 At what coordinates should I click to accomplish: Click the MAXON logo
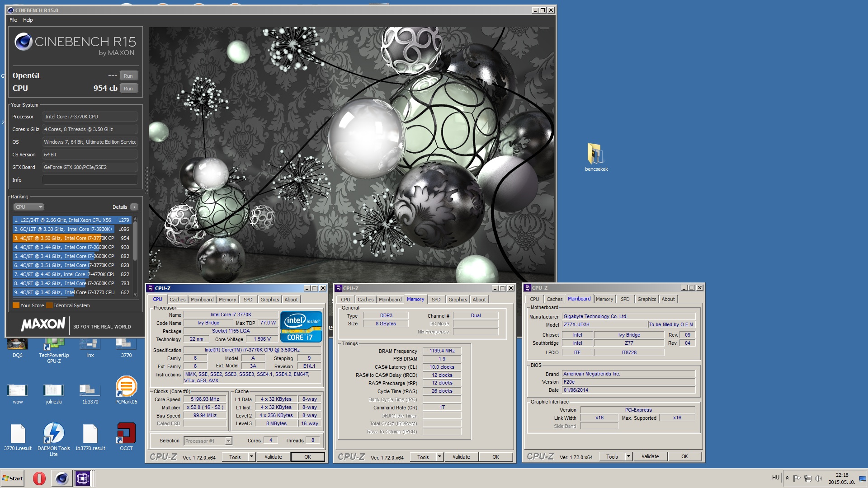43,324
